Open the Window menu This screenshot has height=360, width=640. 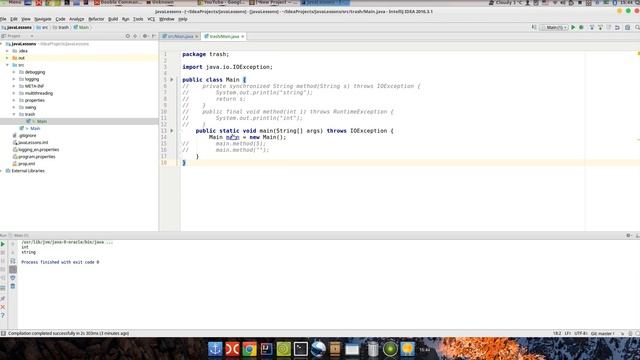click(x=167, y=19)
